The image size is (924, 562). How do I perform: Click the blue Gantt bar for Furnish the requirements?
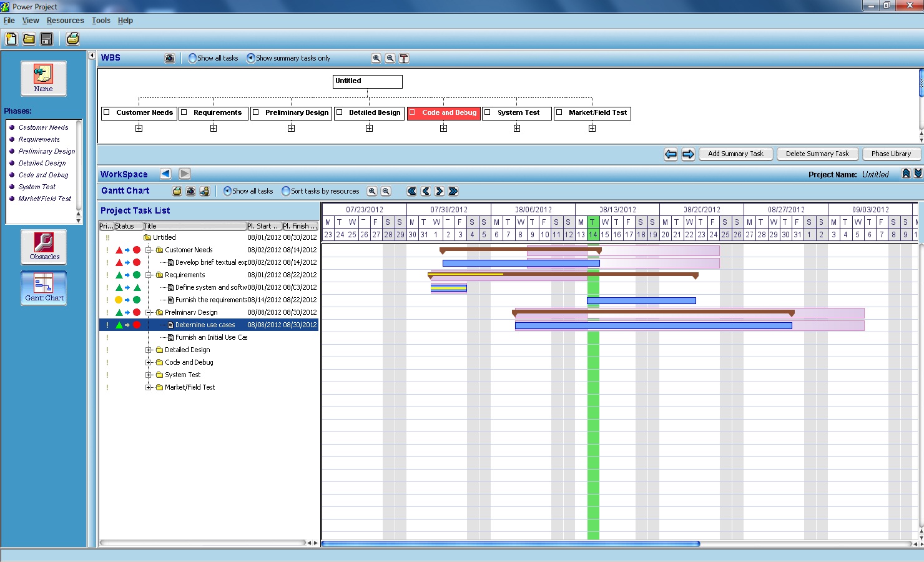point(641,300)
